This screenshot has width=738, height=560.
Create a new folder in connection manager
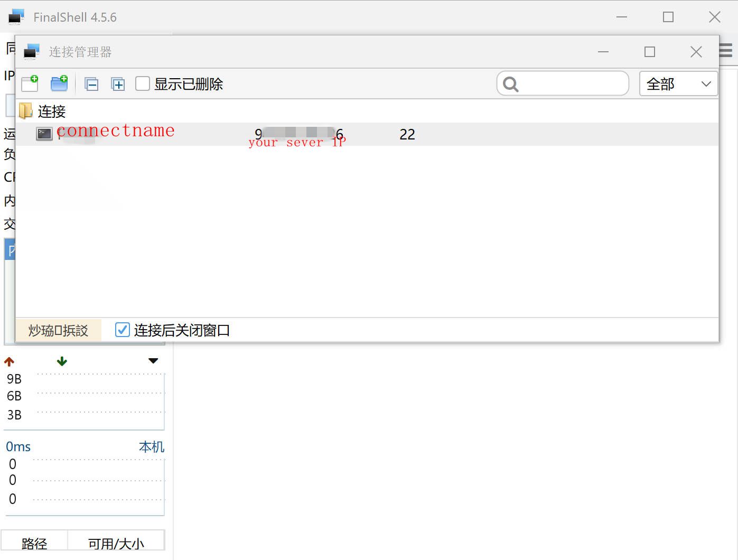pos(59,83)
